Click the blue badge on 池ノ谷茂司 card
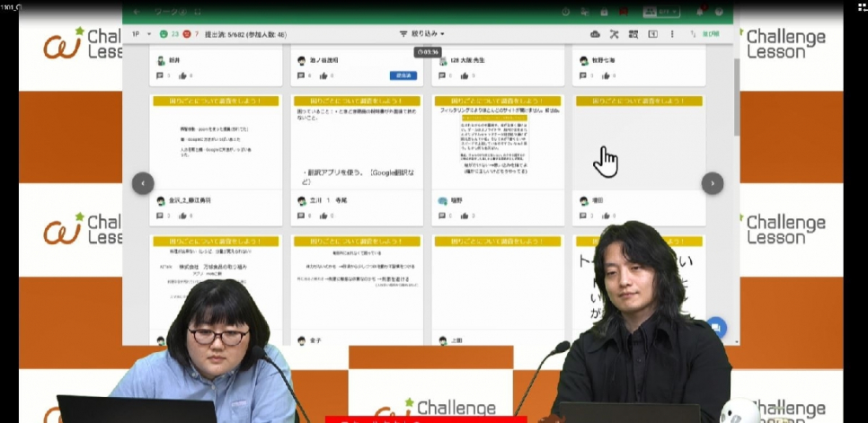868x423 pixels. 402,76
